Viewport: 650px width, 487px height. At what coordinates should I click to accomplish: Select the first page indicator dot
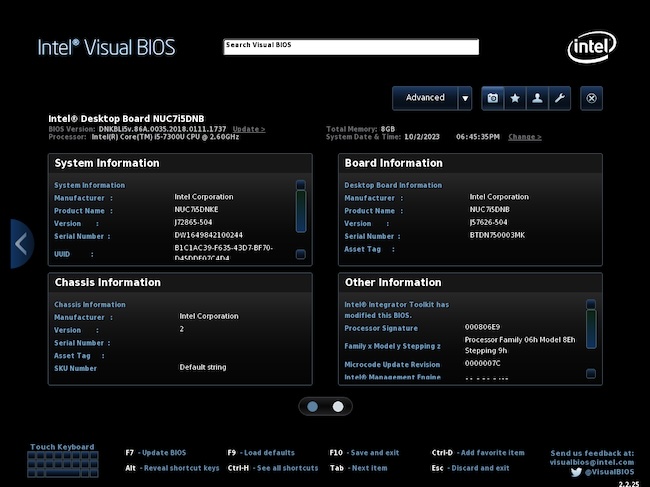pos(313,407)
